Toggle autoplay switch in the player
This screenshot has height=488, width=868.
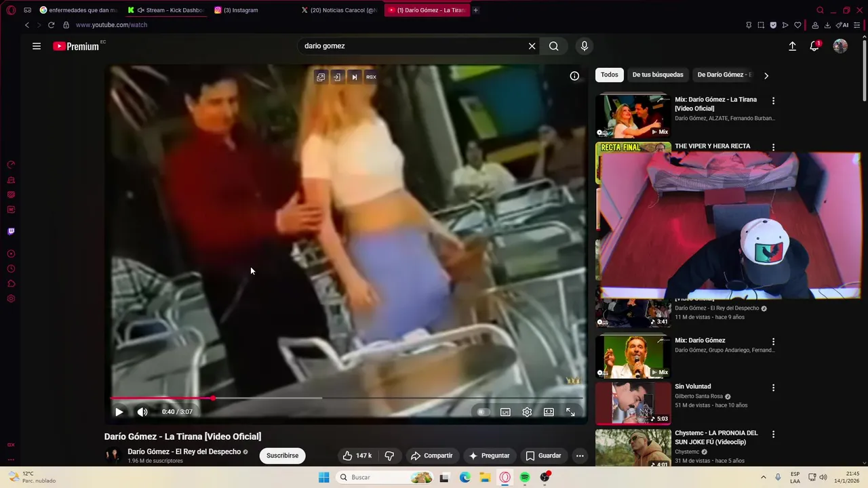pyautogui.click(x=482, y=411)
